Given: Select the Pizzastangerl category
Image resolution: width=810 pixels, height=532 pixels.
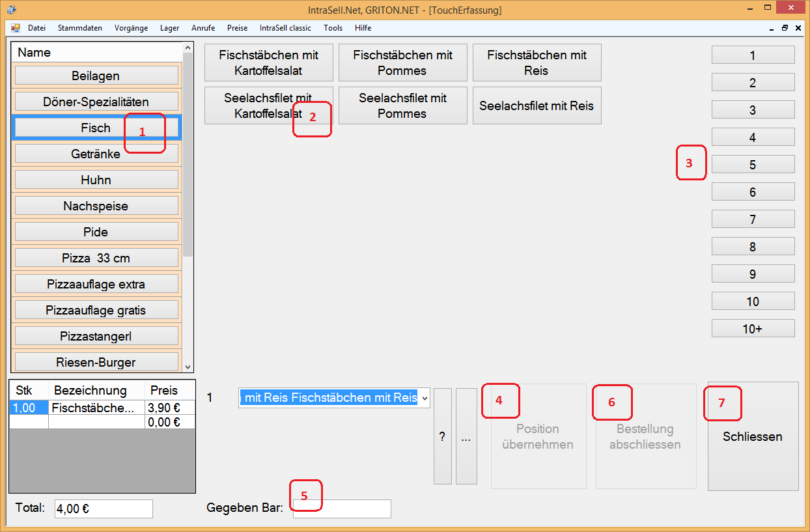Looking at the screenshot, I should click(x=96, y=336).
